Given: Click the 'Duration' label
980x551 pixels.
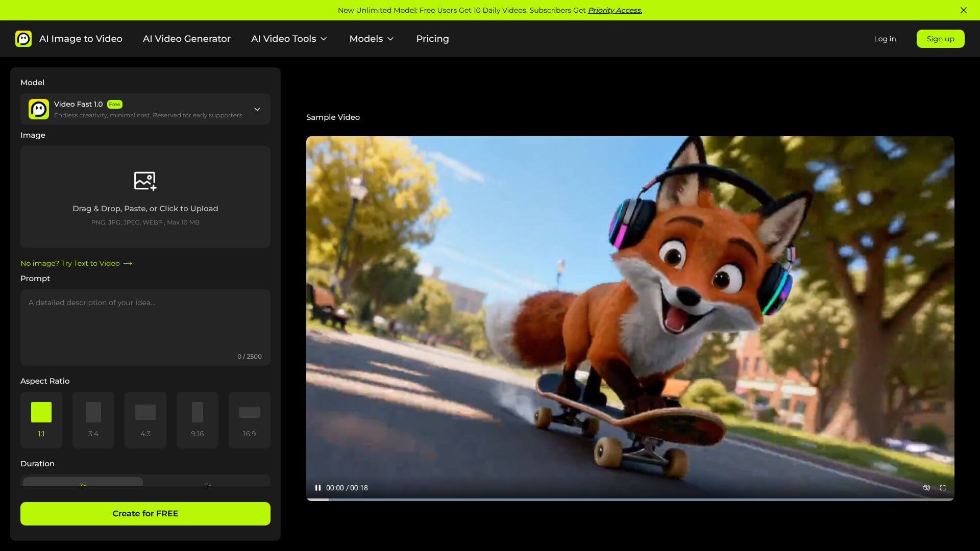Looking at the screenshot, I should pyautogui.click(x=37, y=464).
